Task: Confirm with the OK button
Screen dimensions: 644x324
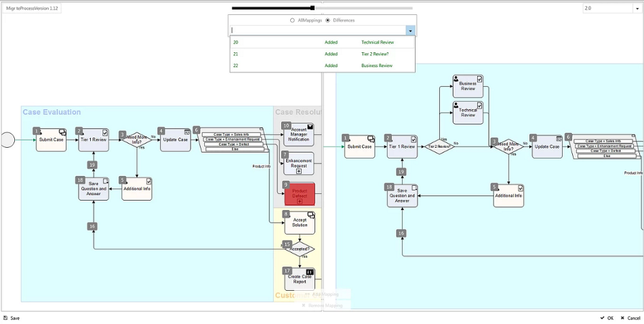Action: pyautogui.click(x=607, y=319)
